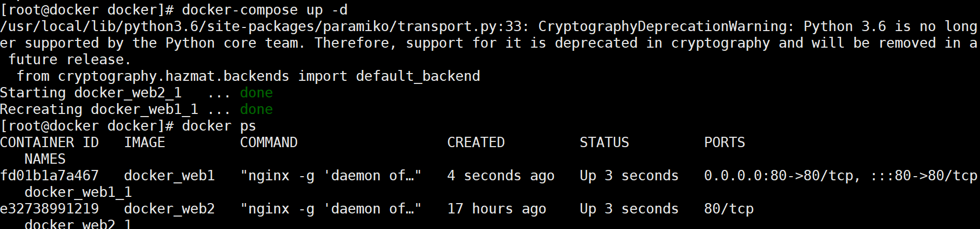Click the 0.0.0.0:80->80/tcp port mapping
The width and height of the screenshot is (980, 229).
(x=779, y=176)
